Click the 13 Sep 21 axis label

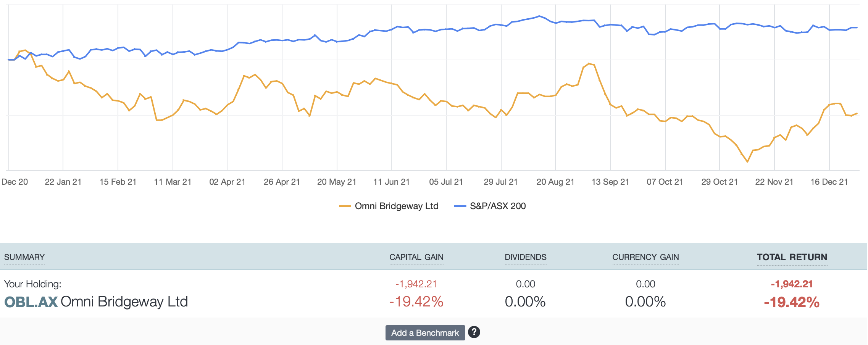(x=610, y=182)
